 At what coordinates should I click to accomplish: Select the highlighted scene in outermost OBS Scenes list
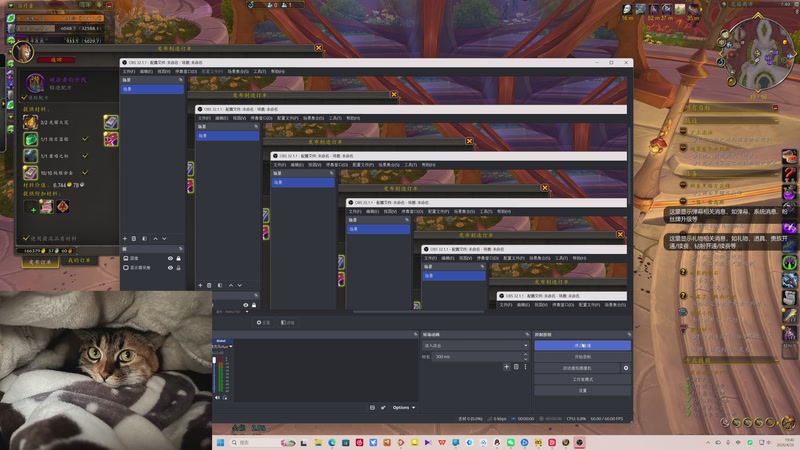point(152,89)
